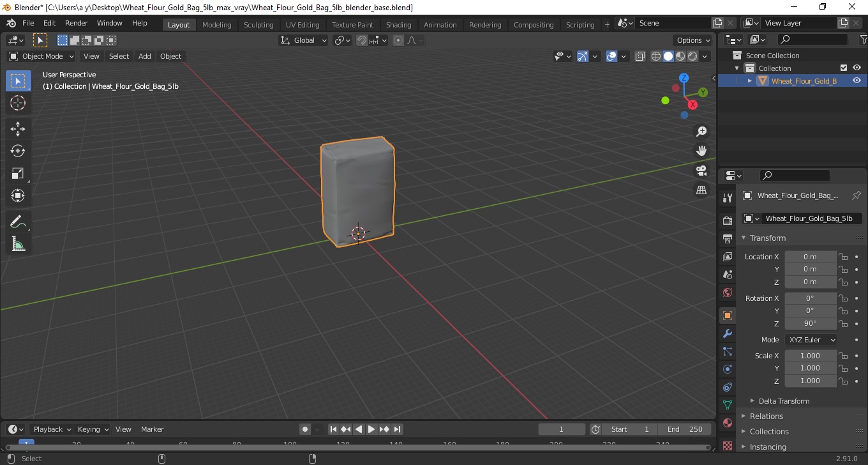Hide Wheat_Flour_Gold_B object in outliner
Image resolution: width=868 pixels, height=465 pixels.
857,80
